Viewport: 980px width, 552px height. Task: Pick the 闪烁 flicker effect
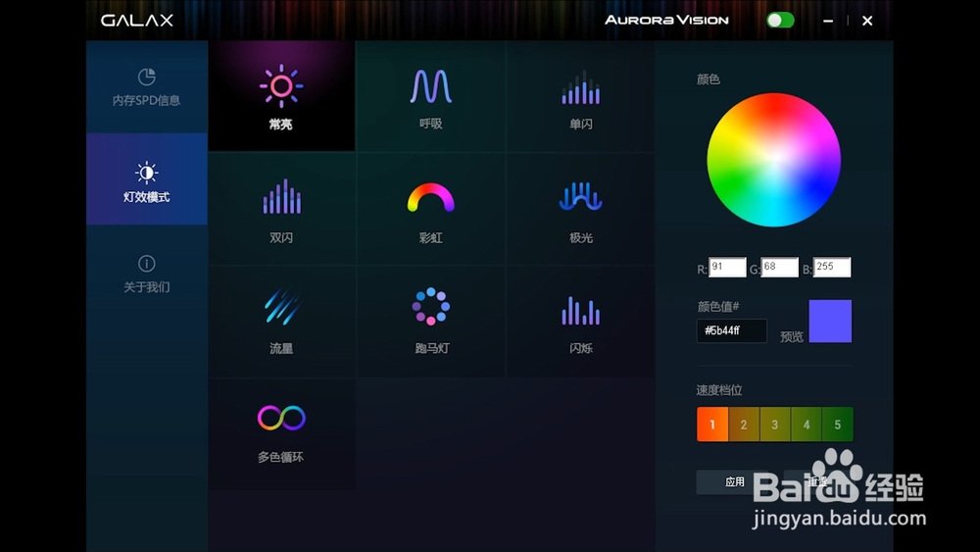click(x=580, y=322)
